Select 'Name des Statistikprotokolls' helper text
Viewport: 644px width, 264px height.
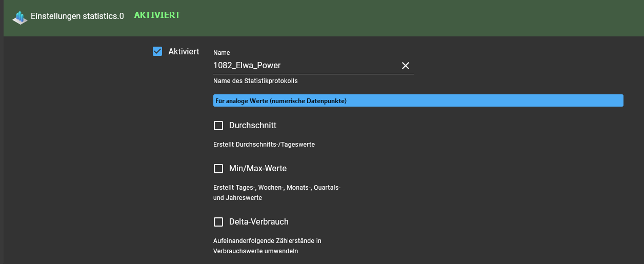(x=255, y=81)
